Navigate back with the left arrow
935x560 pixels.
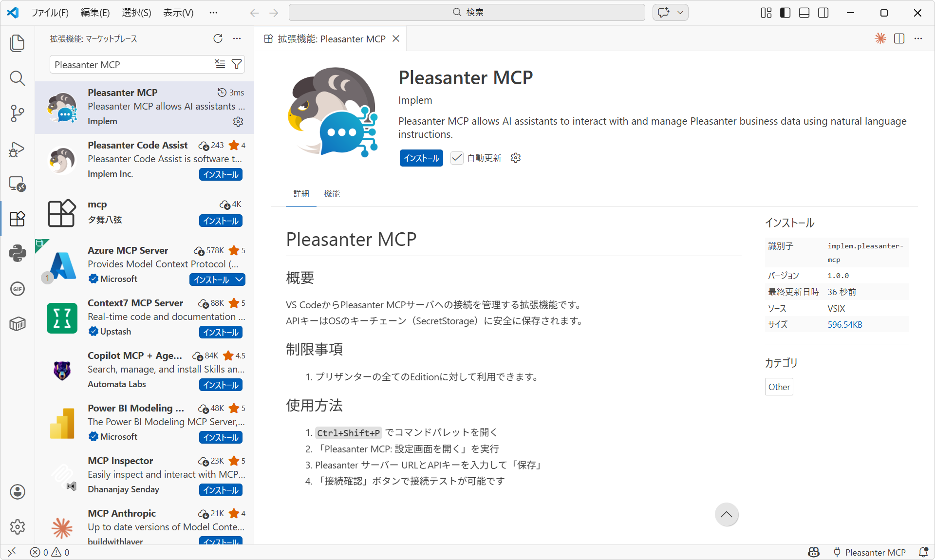coord(254,13)
